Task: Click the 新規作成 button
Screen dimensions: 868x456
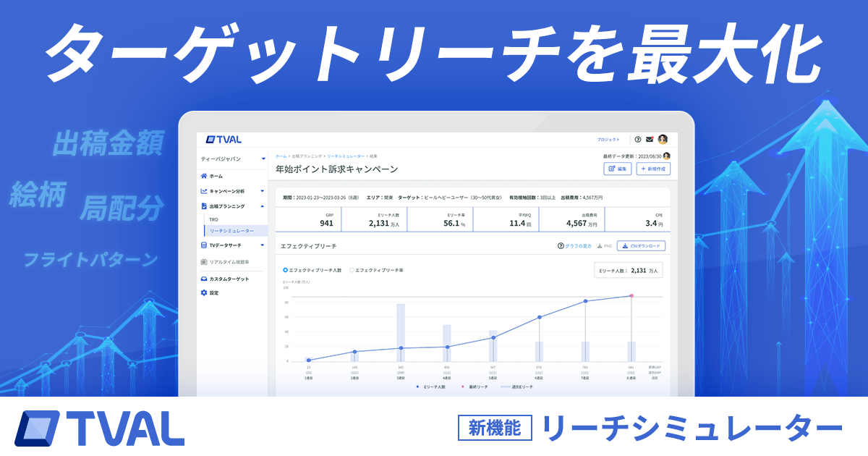Action: pos(653,169)
